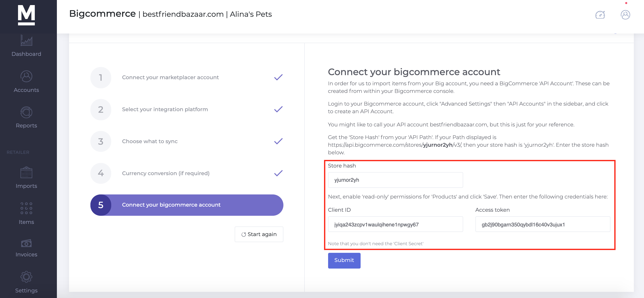Click bold yjurnor2yh in the API path
This screenshot has width=644, height=298.
click(438, 145)
